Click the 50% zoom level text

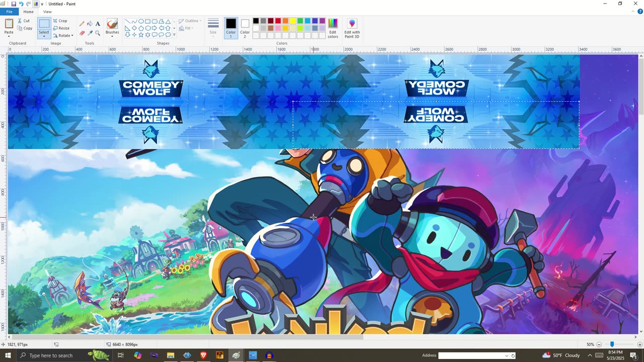[x=590, y=344]
